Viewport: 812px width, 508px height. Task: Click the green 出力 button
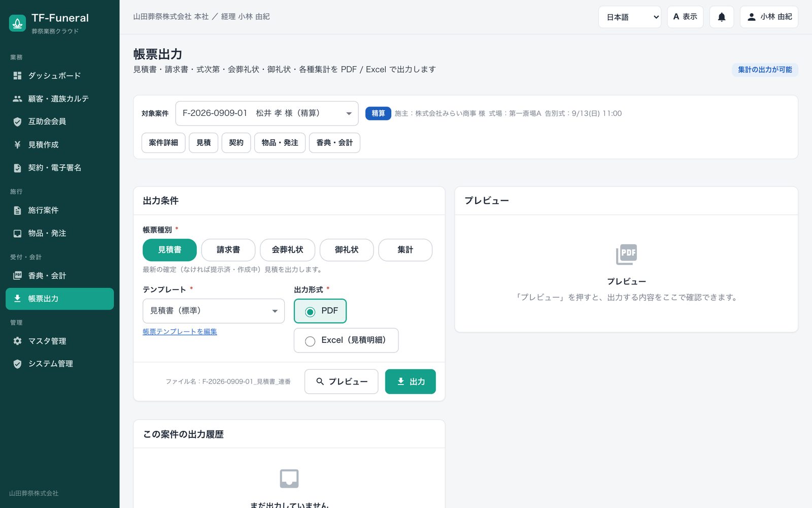(x=411, y=382)
